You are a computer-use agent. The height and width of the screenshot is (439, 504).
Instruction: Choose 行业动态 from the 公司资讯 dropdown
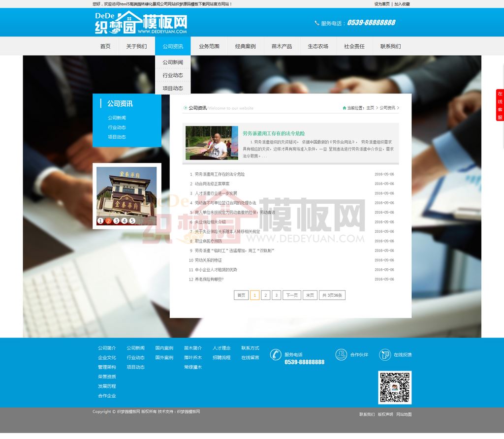tap(173, 75)
